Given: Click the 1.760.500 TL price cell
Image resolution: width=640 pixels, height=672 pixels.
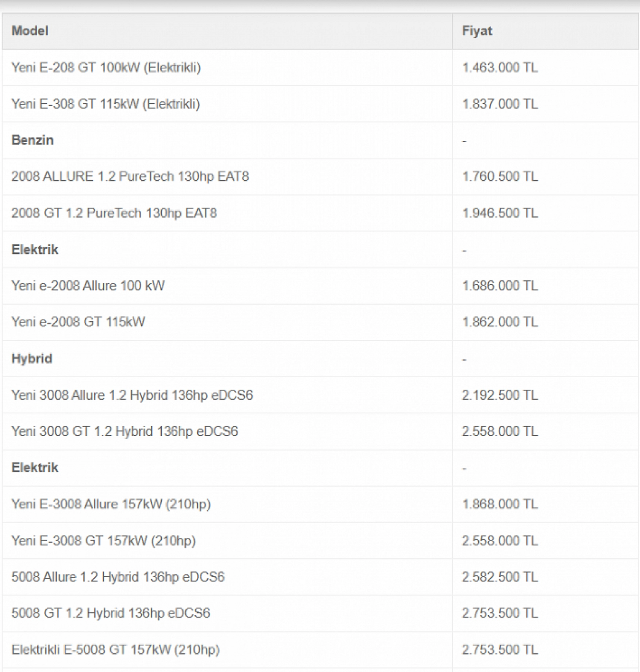Looking at the screenshot, I should point(500,176).
